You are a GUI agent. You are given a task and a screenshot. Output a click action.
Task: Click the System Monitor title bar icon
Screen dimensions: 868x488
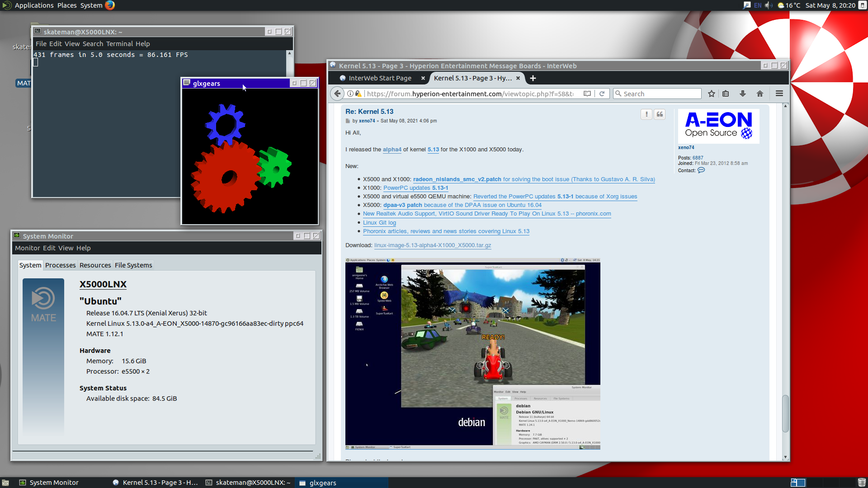tap(17, 235)
